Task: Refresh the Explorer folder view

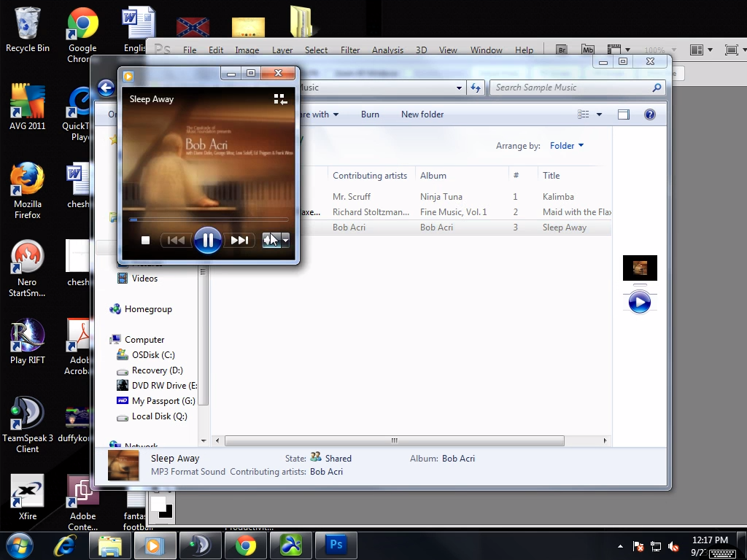Action: click(476, 87)
